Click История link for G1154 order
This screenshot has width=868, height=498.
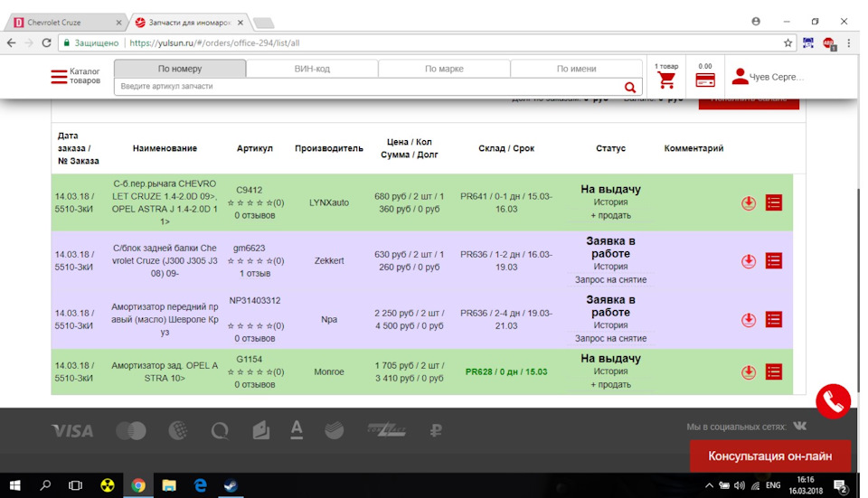(x=610, y=371)
